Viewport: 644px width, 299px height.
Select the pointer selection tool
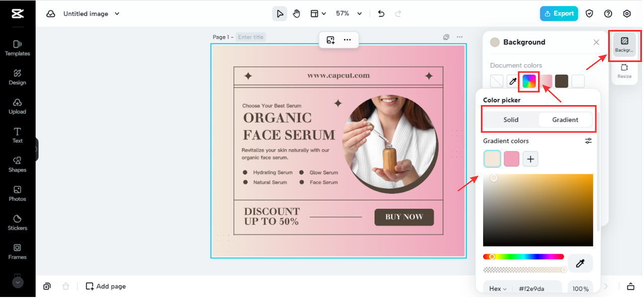pos(280,14)
